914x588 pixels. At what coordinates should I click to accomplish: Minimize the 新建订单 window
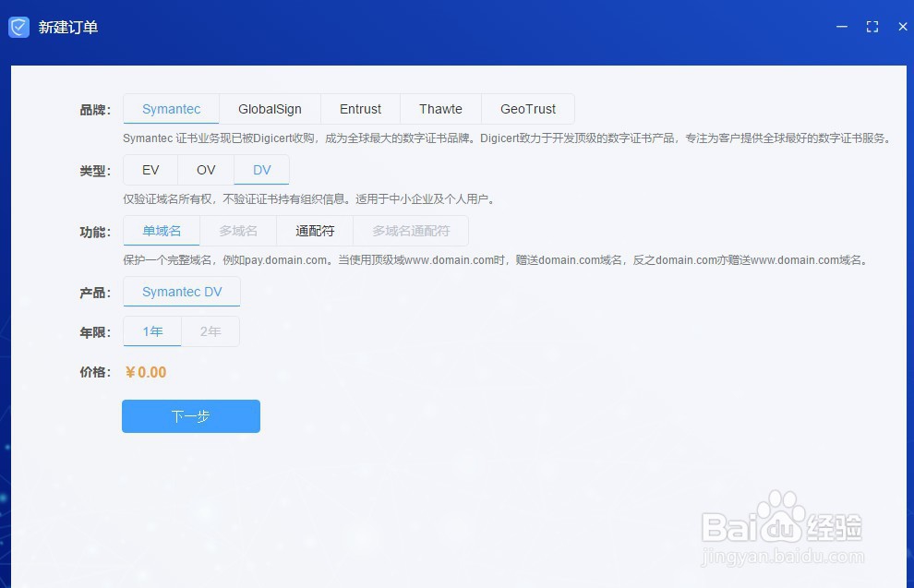point(842,27)
